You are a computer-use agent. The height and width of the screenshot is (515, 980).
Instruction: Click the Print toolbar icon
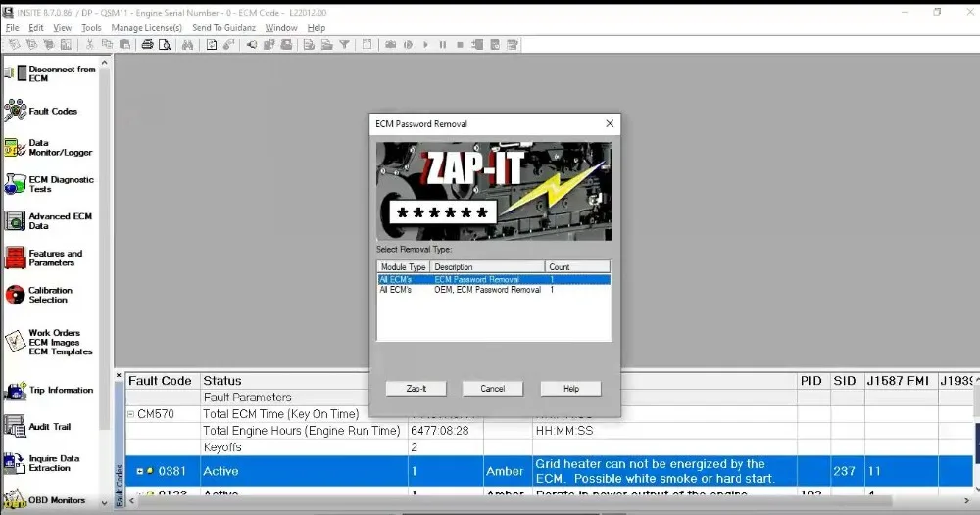tap(148, 45)
